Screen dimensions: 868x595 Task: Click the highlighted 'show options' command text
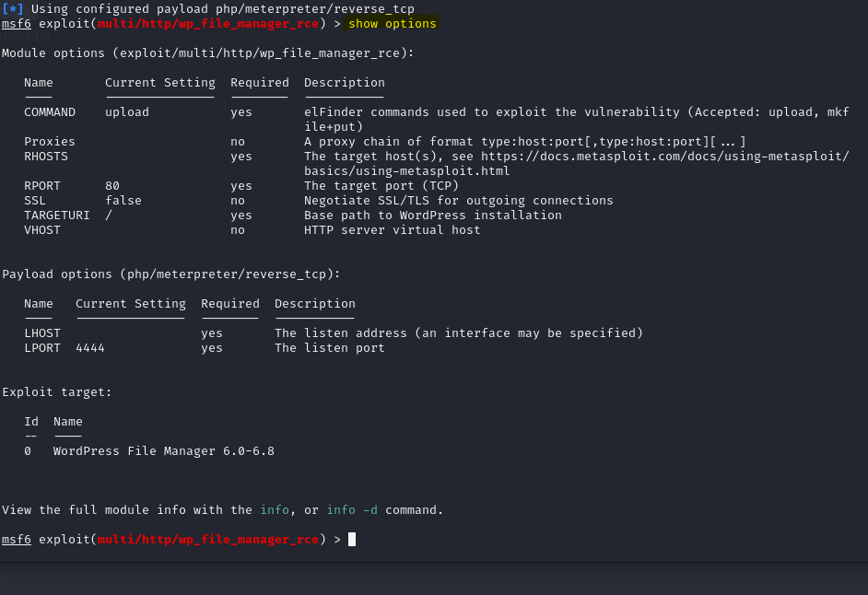point(392,24)
